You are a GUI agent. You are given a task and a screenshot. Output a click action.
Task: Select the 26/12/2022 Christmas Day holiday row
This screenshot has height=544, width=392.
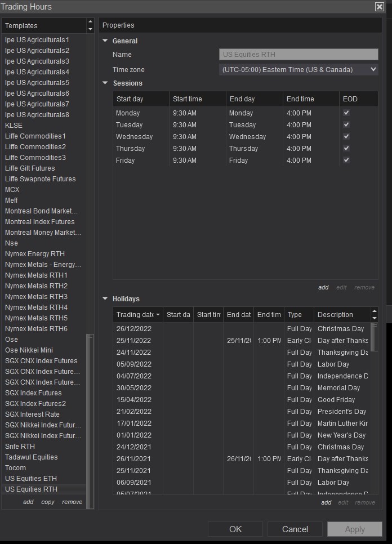pos(242,328)
